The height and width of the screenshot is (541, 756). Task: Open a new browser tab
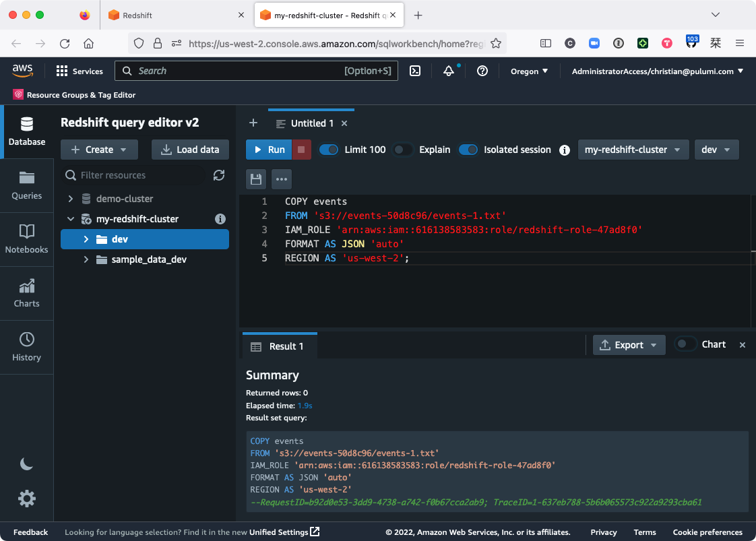point(418,15)
